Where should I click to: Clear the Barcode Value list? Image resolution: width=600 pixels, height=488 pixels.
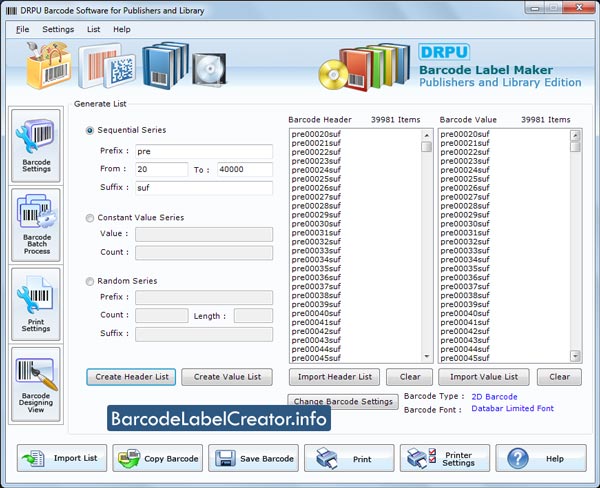click(x=559, y=377)
